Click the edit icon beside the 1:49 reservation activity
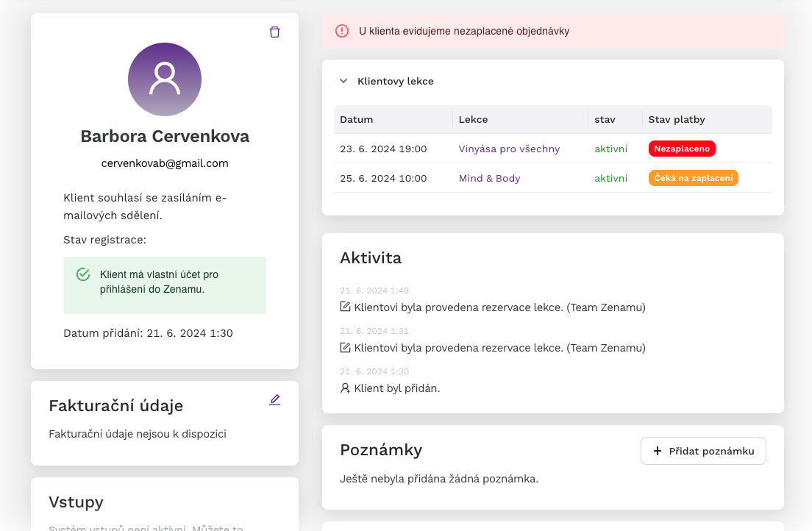Viewport: 812px width, 531px height. click(345, 307)
